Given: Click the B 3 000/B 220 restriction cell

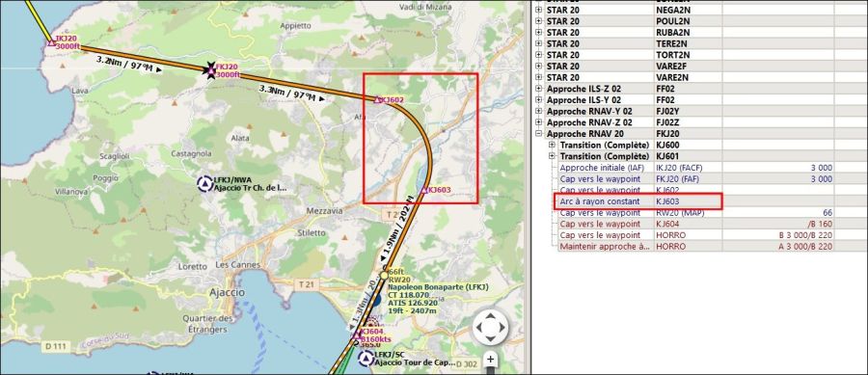Looking at the screenshot, I should coord(778,235).
